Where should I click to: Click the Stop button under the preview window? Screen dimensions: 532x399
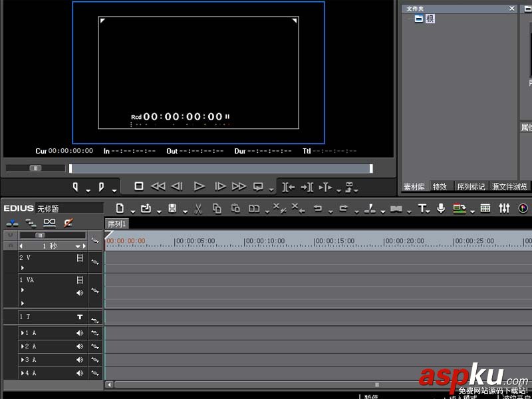coord(138,187)
